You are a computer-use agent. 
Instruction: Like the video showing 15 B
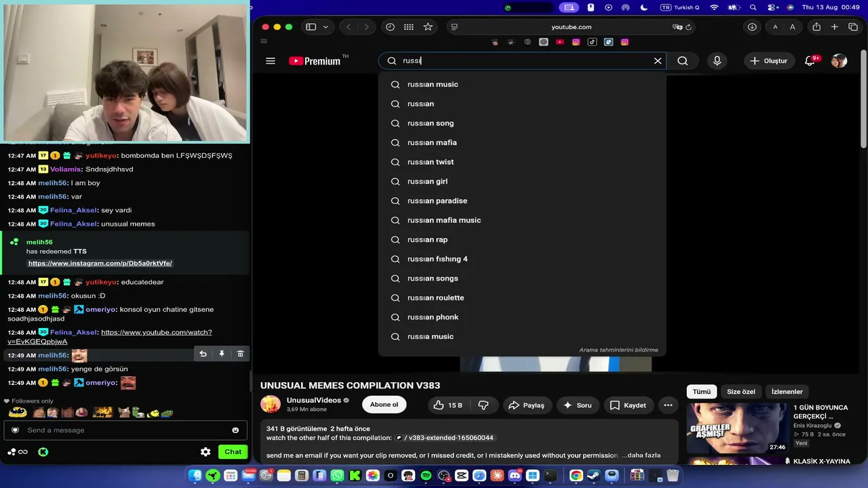[448, 405]
